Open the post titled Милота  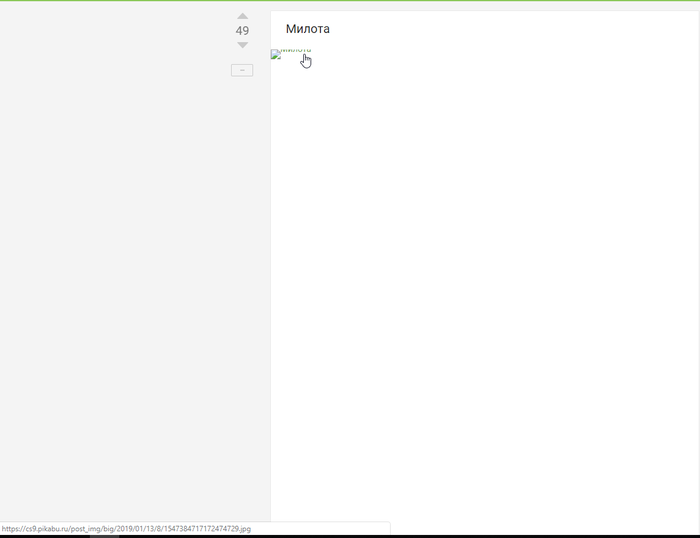[x=307, y=29]
